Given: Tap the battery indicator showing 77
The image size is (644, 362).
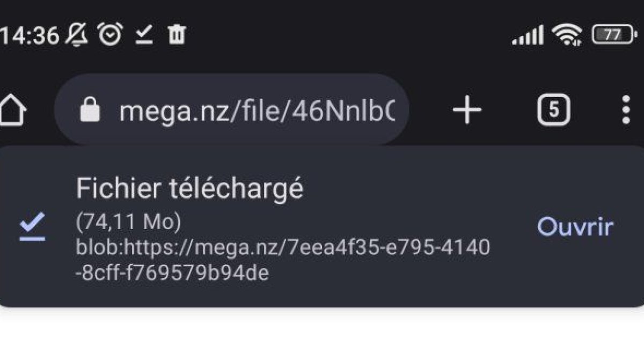Looking at the screenshot, I should pos(613,35).
